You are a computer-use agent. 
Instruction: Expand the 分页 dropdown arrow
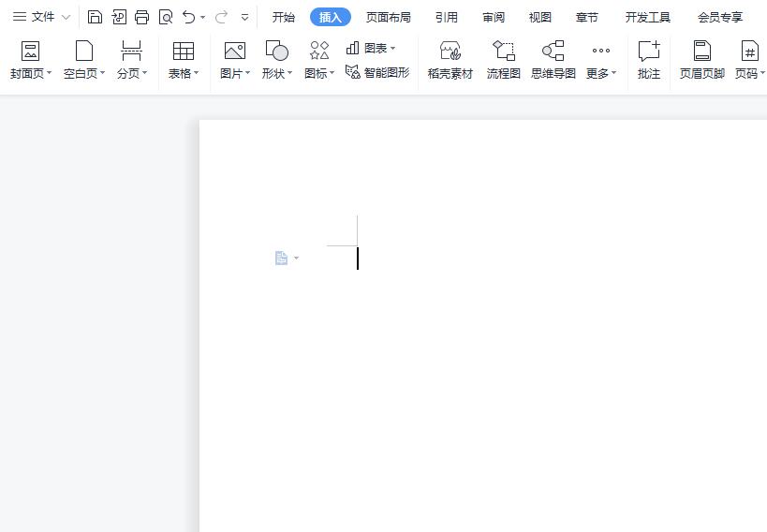(144, 72)
